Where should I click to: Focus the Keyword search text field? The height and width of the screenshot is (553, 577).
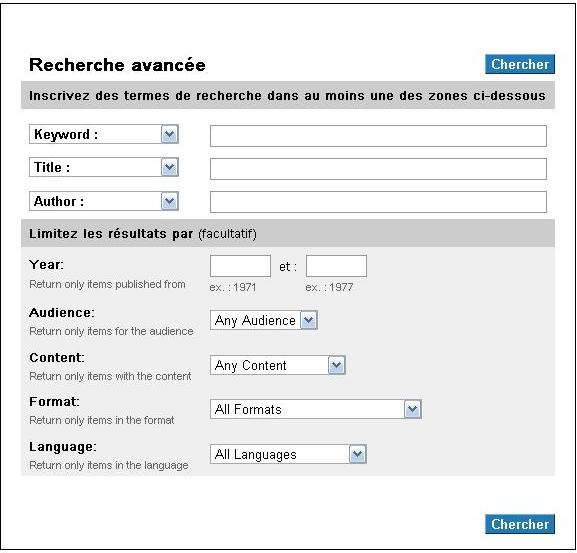click(378, 136)
